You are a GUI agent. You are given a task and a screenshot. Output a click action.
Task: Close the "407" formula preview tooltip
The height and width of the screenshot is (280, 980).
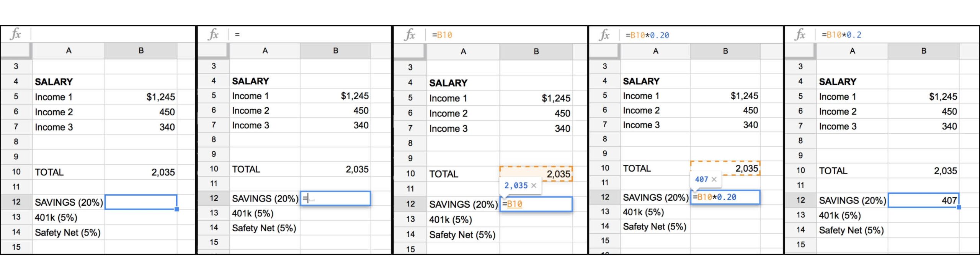tap(714, 179)
